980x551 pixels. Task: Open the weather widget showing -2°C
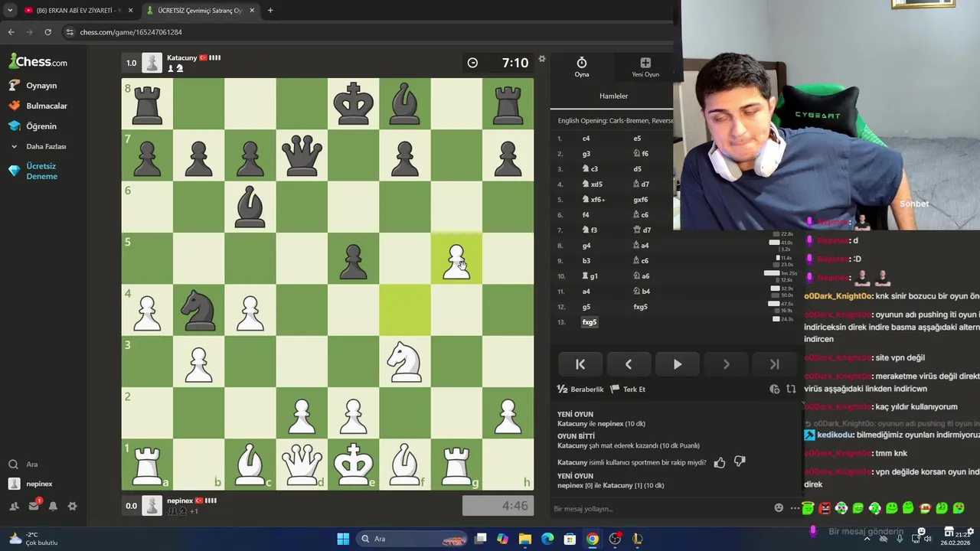pyautogui.click(x=32, y=539)
